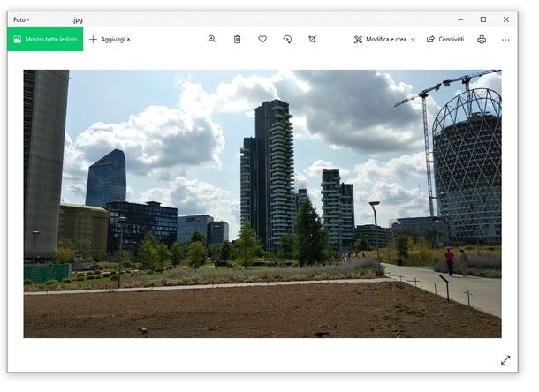Click the Foto window title text
The width and height of the screenshot is (539, 392).
(x=20, y=19)
